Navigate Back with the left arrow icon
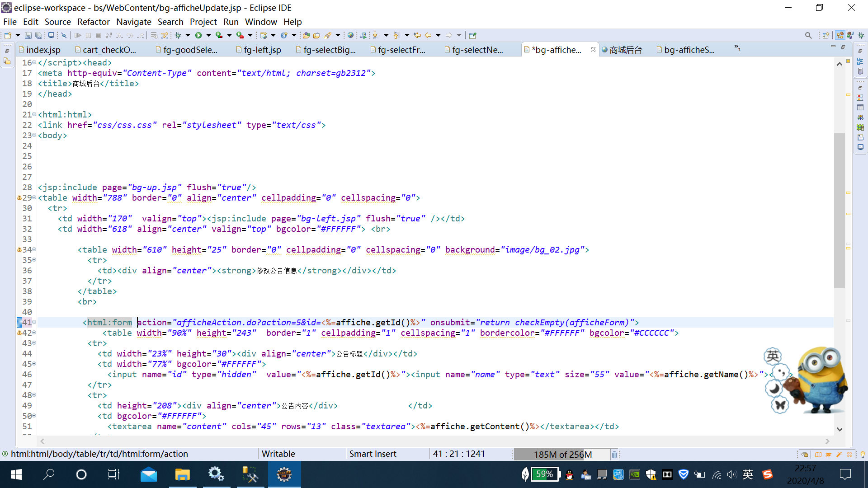The width and height of the screenshot is (868, 488). click(x=428, y=35)
